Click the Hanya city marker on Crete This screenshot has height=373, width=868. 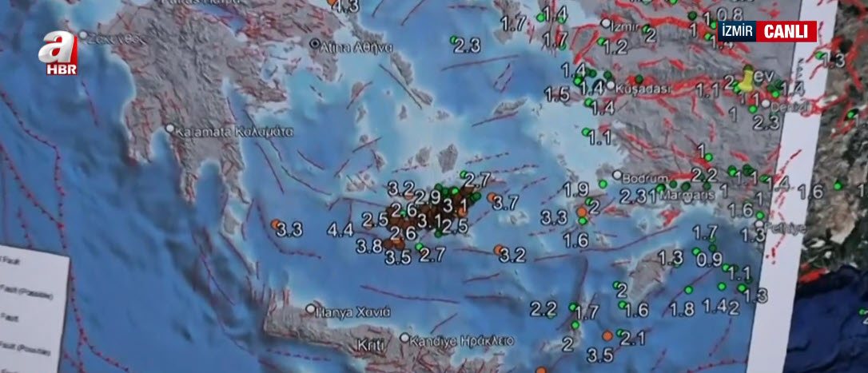[310, 308]
